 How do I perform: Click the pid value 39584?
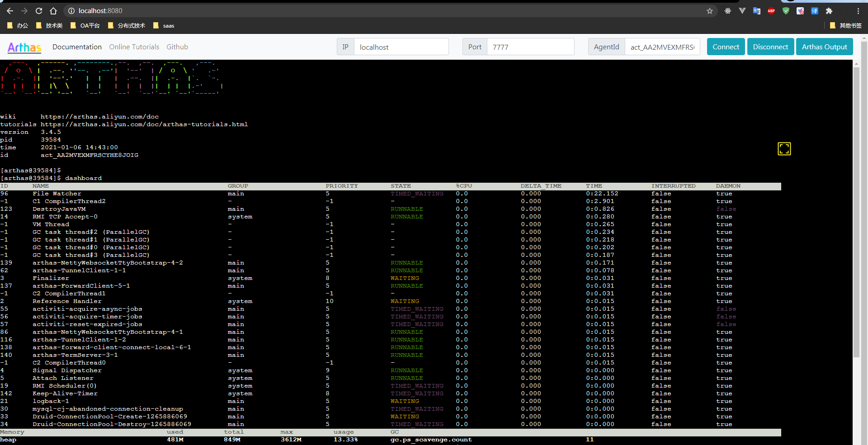coord(51,140)
